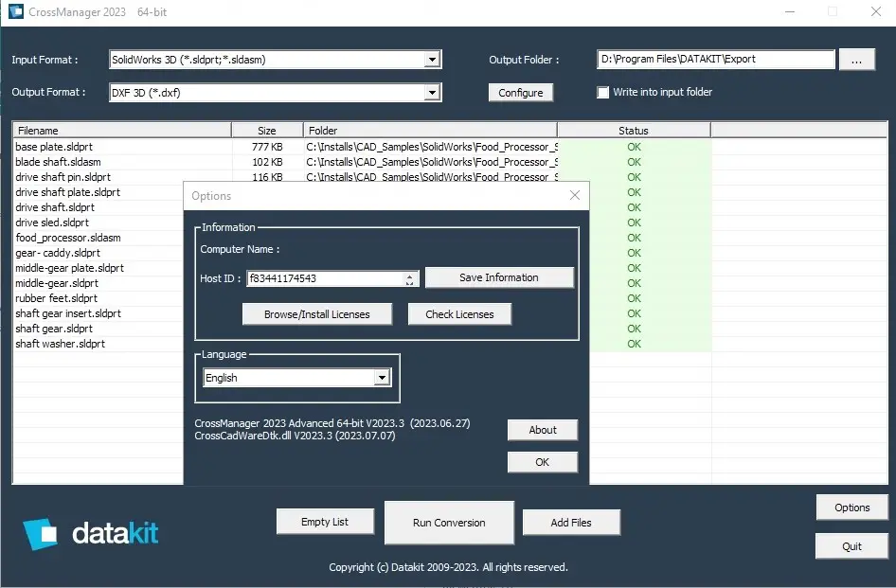896x588 pixels.
Task: Browse for output folder with ... button
Action: pos(856,60)
